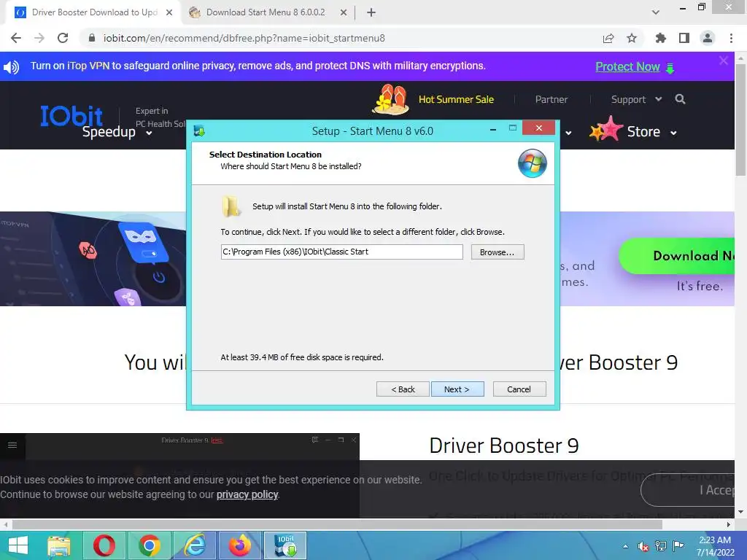Screen dimensions: 747x560
Task: Cancel the Start Menu 8 setup
Action: coord(519,389)
